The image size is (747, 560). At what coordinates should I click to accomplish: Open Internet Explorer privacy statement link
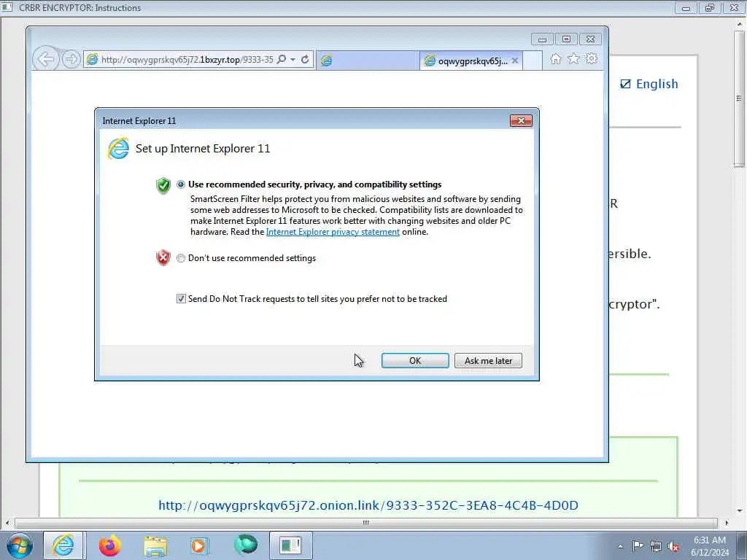(333, 232)
